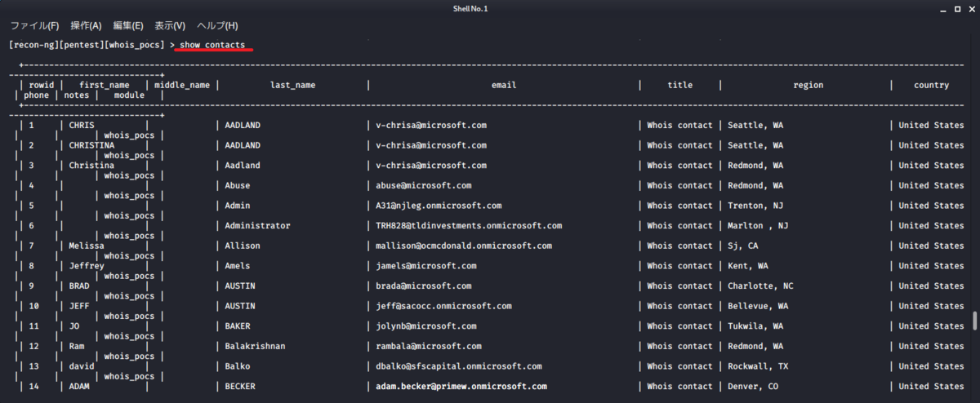The image size is (980, 403).
Task: Click the 'middle_name' column header
Action: pos(182,85)
